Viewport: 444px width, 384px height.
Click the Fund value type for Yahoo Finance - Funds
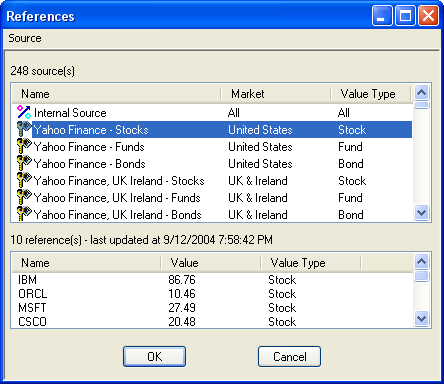(350, 147)
